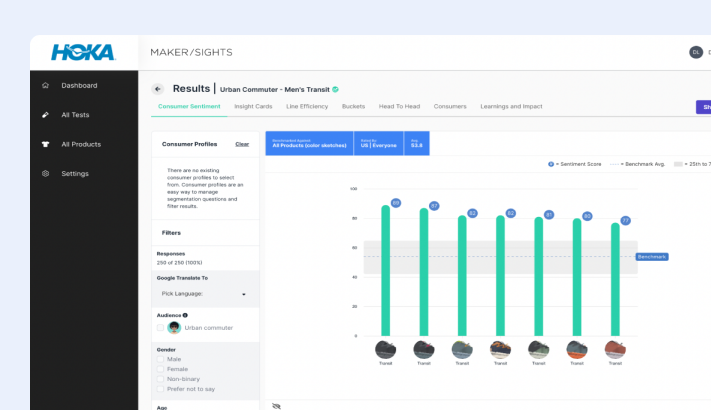Viewport: 711px width, 410px height.
Task: Clear the Consumer Profiles selection
Action: [x=242, y=144]
